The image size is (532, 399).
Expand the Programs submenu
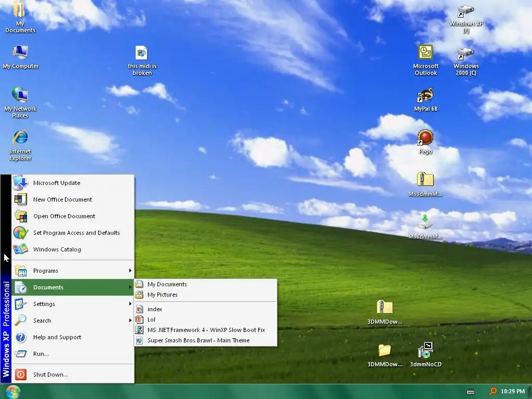pyautogui.click(x=73, y=271)
